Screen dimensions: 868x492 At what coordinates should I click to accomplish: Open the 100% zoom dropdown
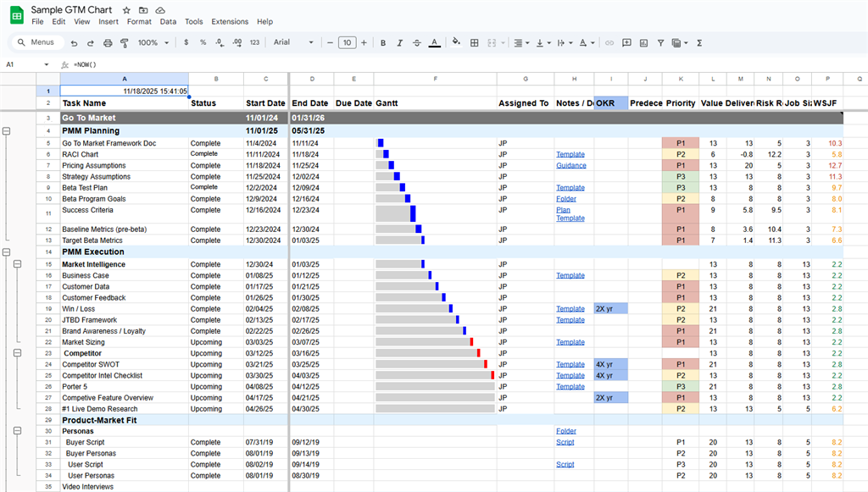point(153,42)
